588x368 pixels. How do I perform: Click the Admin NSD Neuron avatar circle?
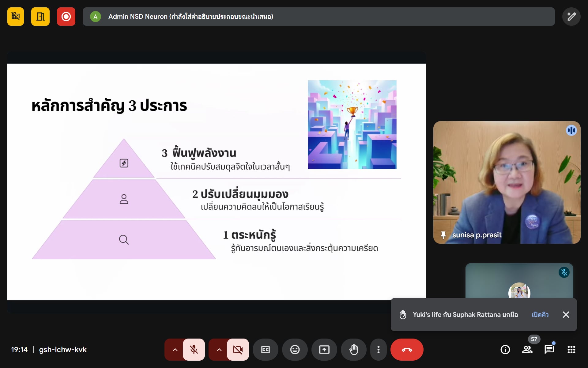pyautogui.click(x=96, y=17)
